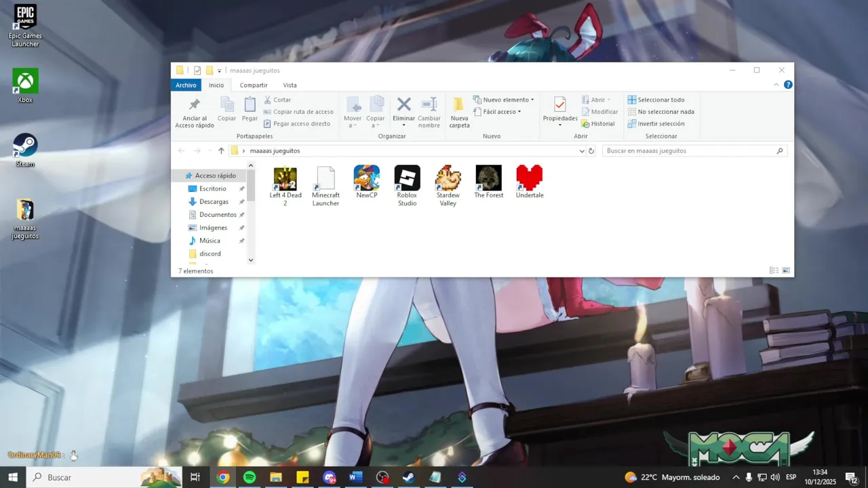Viewport: 868px width, 488px height.
Task: Click Historial in the Abrir group
Action: click(598, 124)
